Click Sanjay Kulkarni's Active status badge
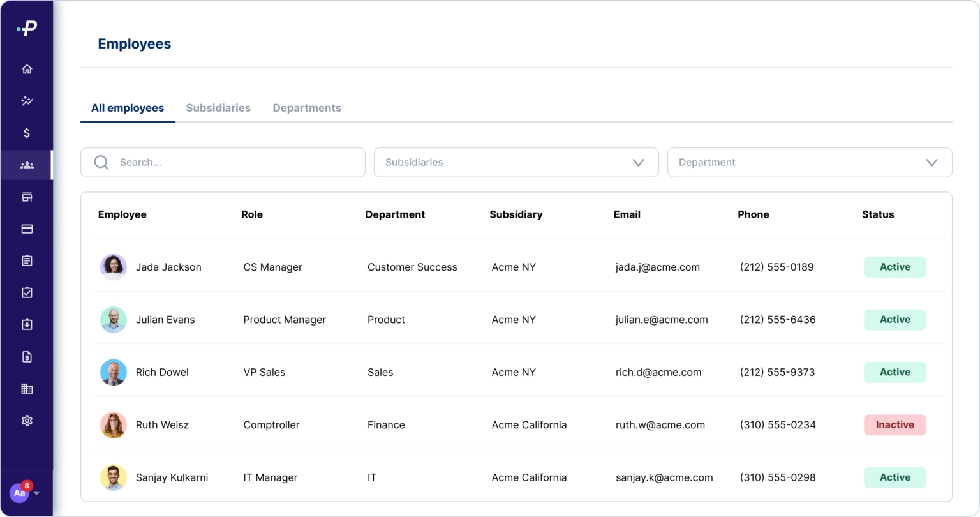The image size is (980, 517). click(x=895, y=477)
